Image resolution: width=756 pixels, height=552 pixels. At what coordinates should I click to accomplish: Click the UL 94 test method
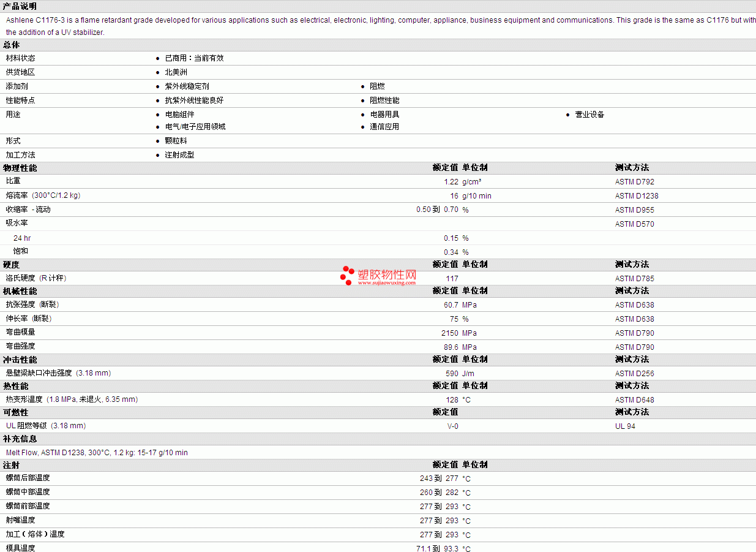coord(626,426)
